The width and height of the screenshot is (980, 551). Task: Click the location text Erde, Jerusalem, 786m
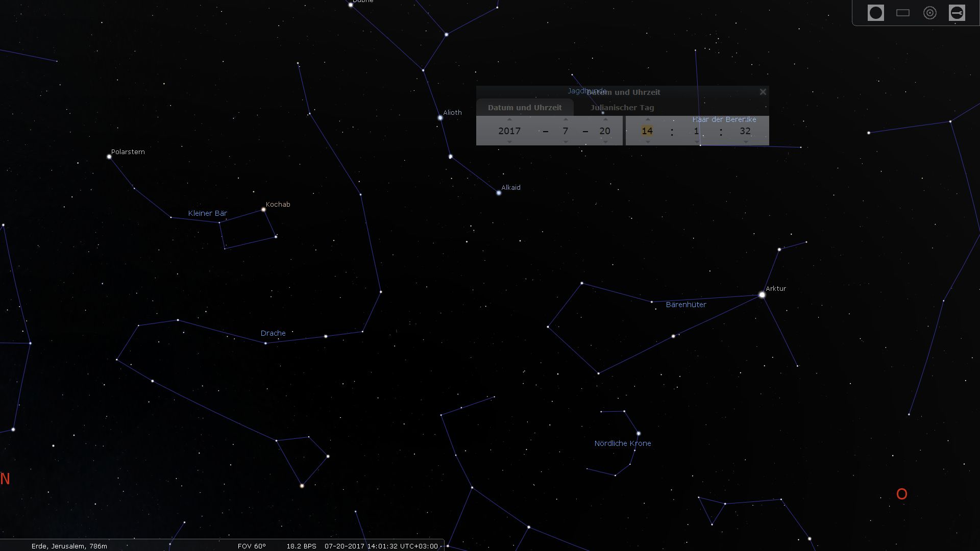[69, 546]
